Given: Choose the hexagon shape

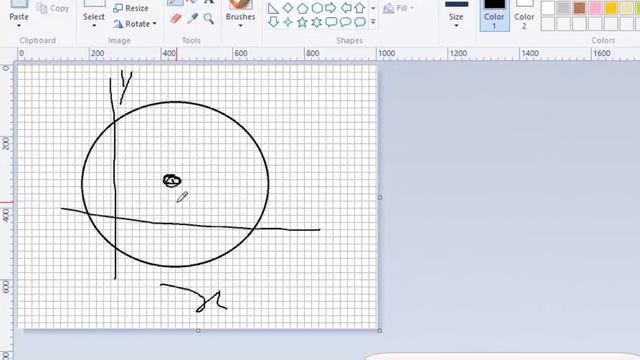Looking at the screenshot, I should pos(317,8).
